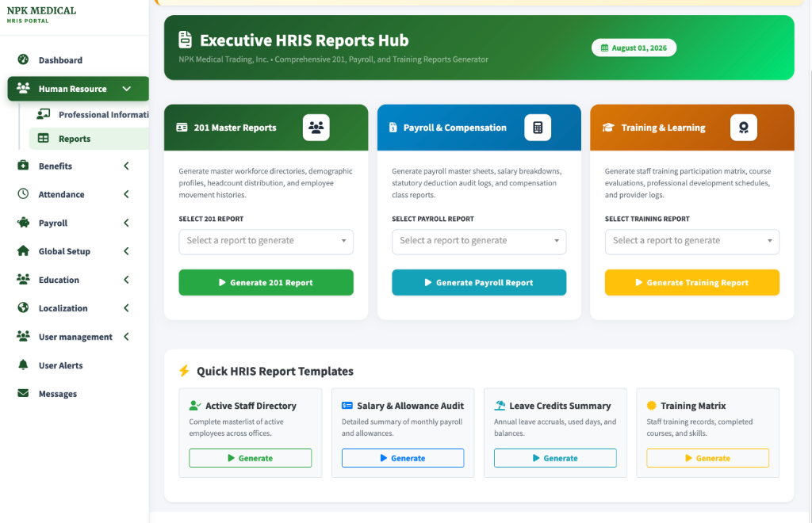Expand the User management chevron

click(126, 337)
